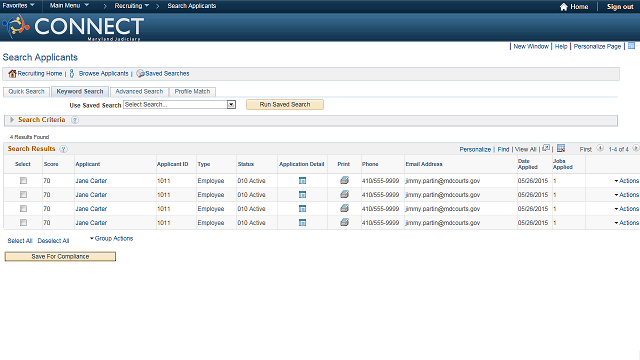Screen dimensions: 640x360
Task: Click the Home house icon in header
Action: pyautogui.click(x=564, y=7)
